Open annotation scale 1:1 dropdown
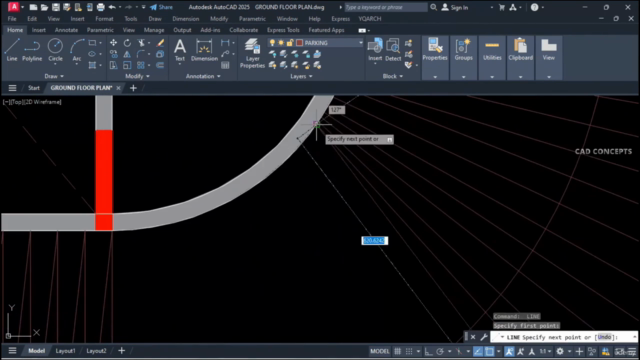The image size is (640, 360). 545,351
